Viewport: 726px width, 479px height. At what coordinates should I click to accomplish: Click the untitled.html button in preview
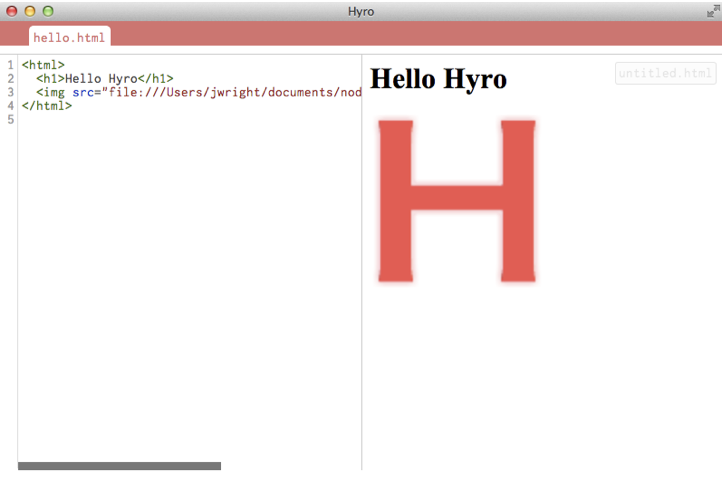665,73
